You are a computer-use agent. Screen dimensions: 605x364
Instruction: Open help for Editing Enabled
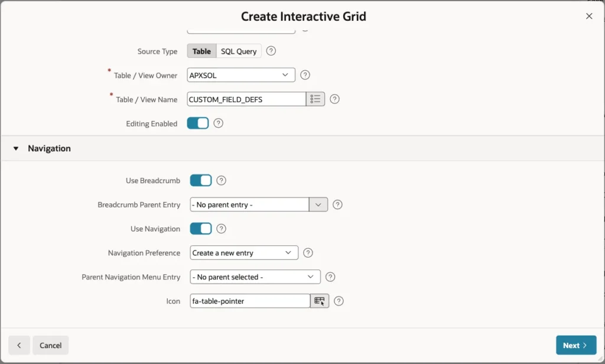click(219, 123)
